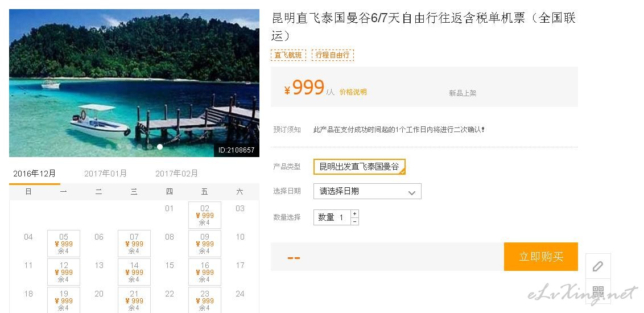Click the 行程自由行 tag

333,55
